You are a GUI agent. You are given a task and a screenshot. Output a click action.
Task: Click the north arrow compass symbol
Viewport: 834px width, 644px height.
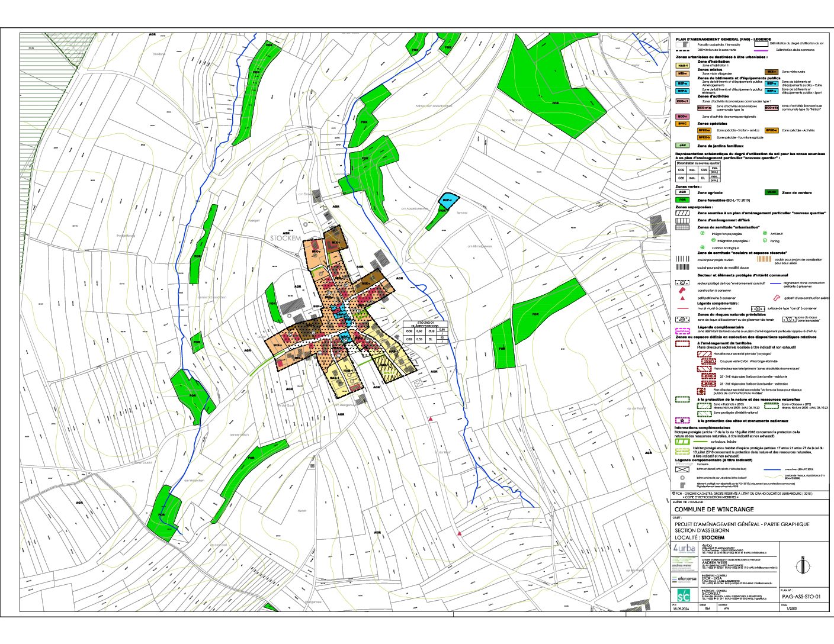click(802, 566)
